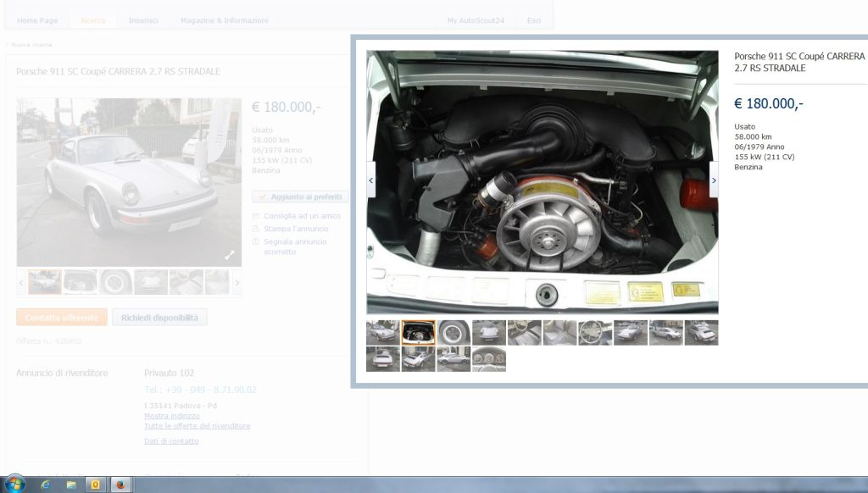Select the first car thumbnail in the overlay's top row
This screenshot has height=493, width=868.
pyautogui.click(x=382, y=333)
